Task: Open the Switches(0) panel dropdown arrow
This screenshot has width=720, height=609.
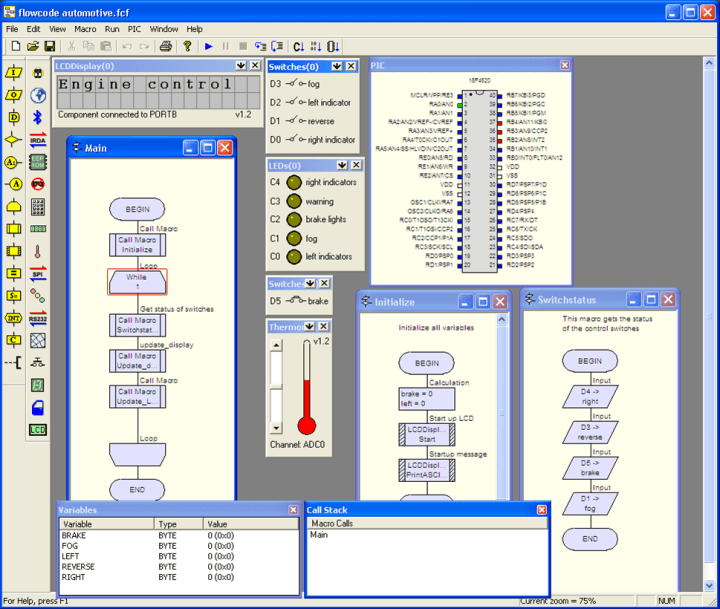Action: [x=336, y=66]
